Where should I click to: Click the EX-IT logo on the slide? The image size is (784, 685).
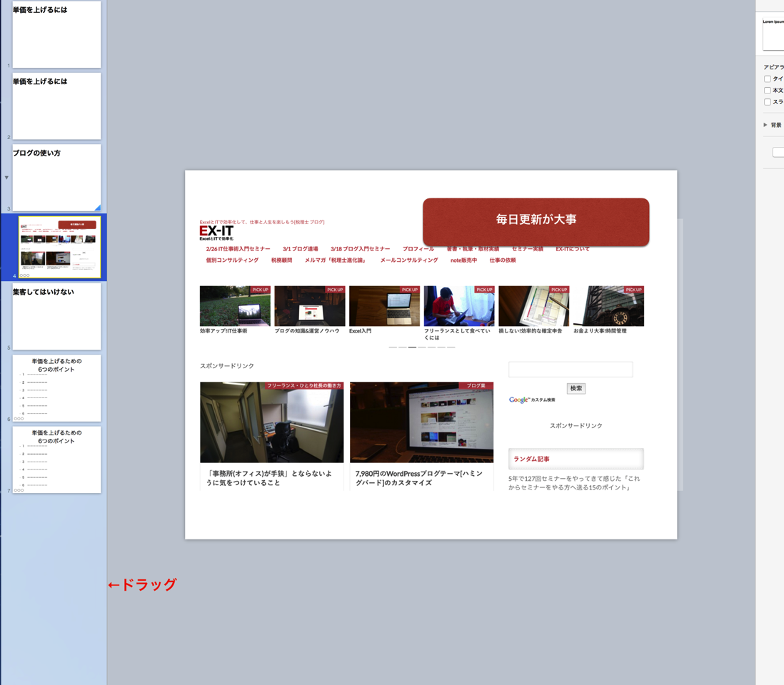click(x=216, y=232)
